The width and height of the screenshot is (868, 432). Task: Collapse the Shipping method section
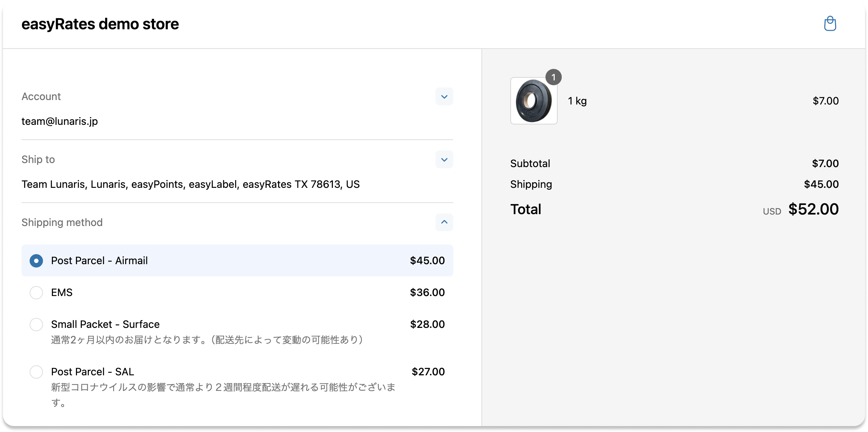pos(444,222)
